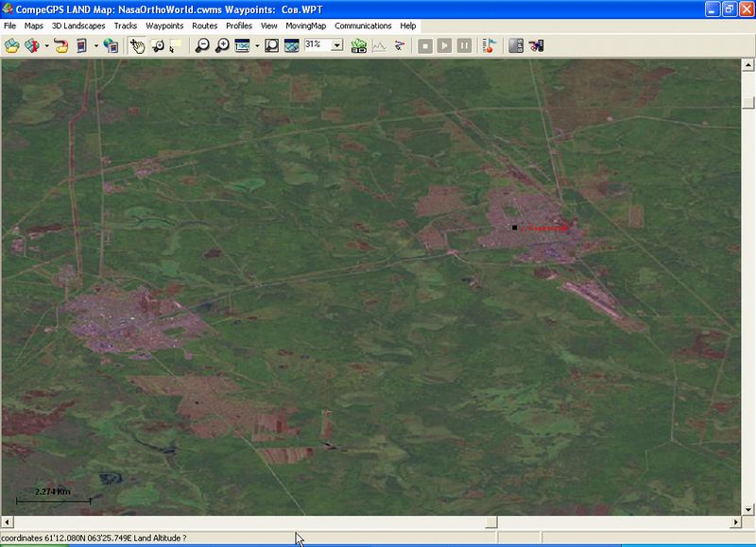Open the Communications menu
756x547 pixels.
(x=363, y=26)
